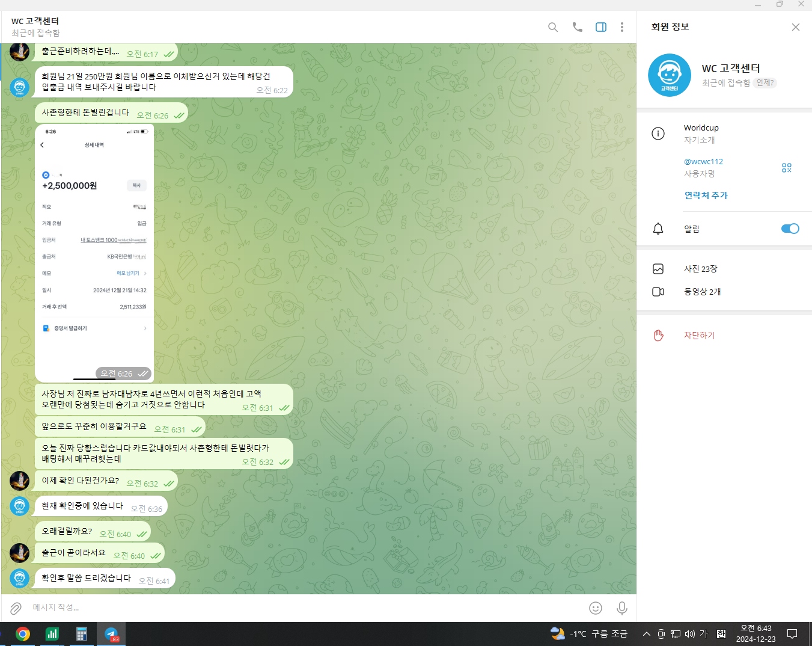Viewport: 812px width, 646px height.
Task: Open 동영상 2개 shared videos
Action: (x=702, y=292)
